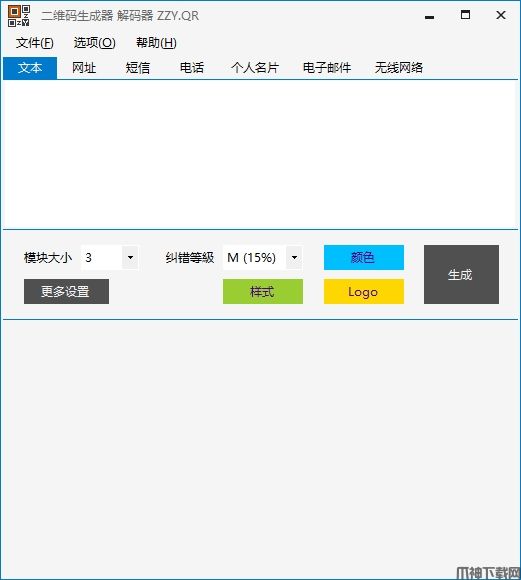Viewport: 521px width, 580px height.
Task: Maximize the ZZY.QR window
Action: pos(465,15)
